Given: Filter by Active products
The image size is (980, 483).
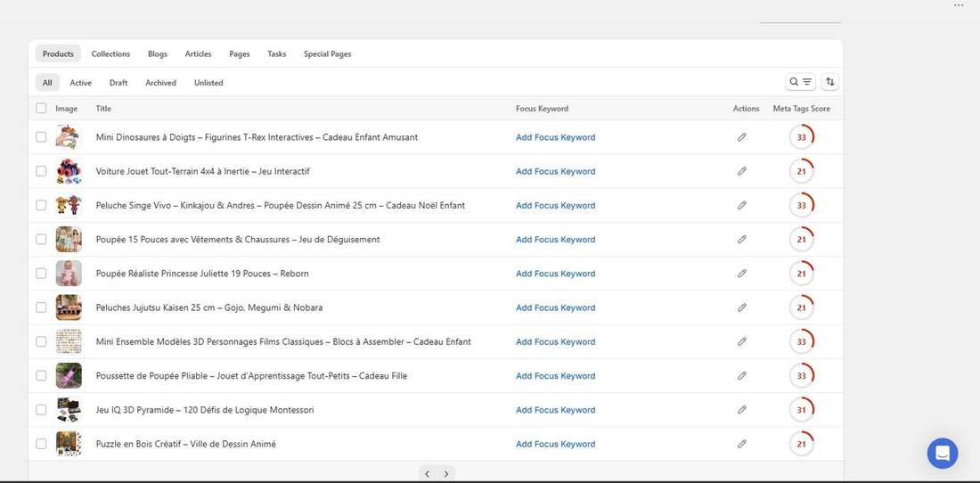Looking at the screenshot, I should tap(80, 83).
